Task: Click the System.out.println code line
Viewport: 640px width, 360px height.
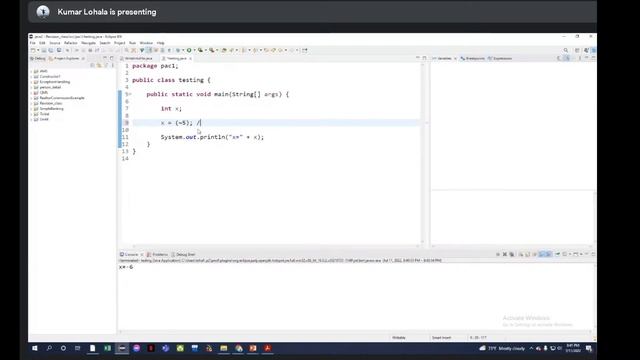Action: 212,137
